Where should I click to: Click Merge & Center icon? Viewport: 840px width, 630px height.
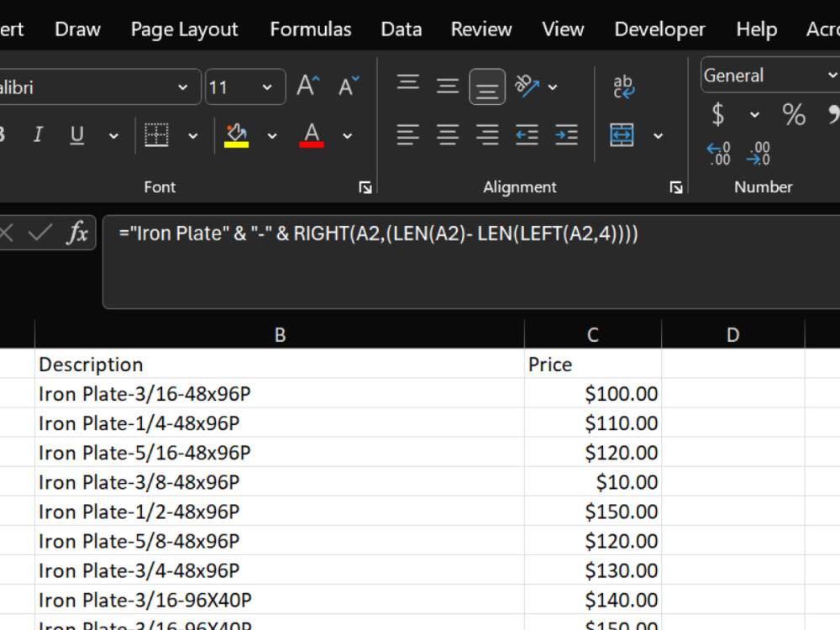[x=622, y=134]
